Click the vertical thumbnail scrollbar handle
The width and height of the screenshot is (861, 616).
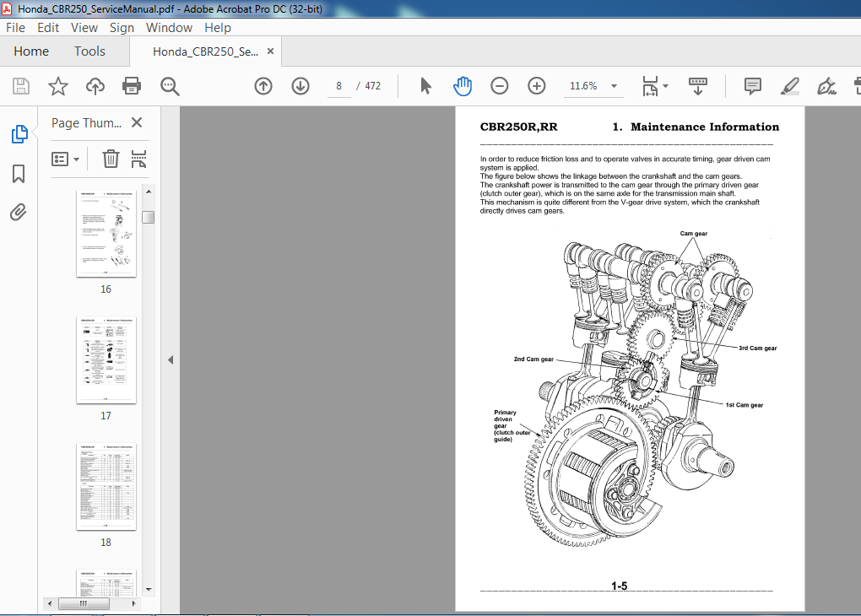point(149,218)
